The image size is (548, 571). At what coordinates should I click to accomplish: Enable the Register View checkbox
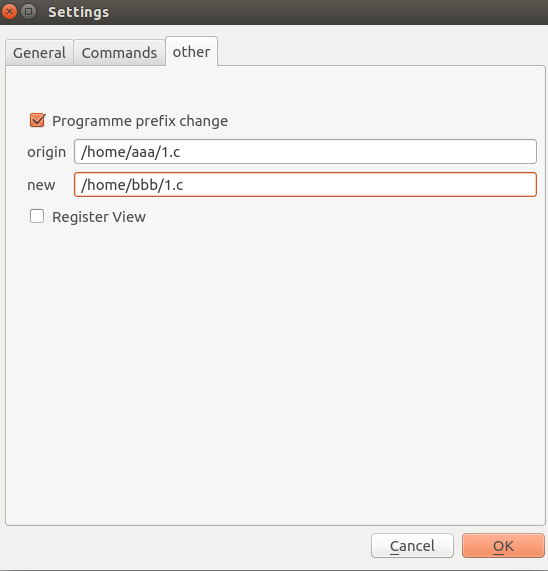click(x=37, y=216)
